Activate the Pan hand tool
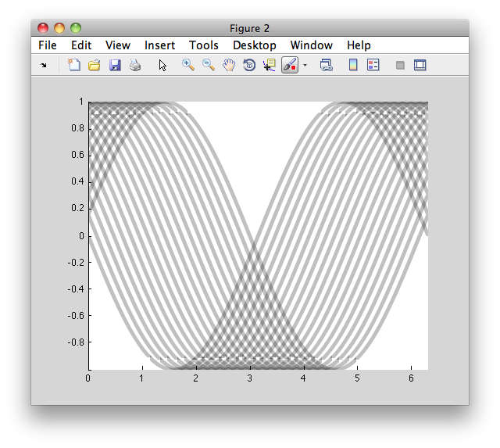Viewport: 500px width, 448px height. (229, 65)
